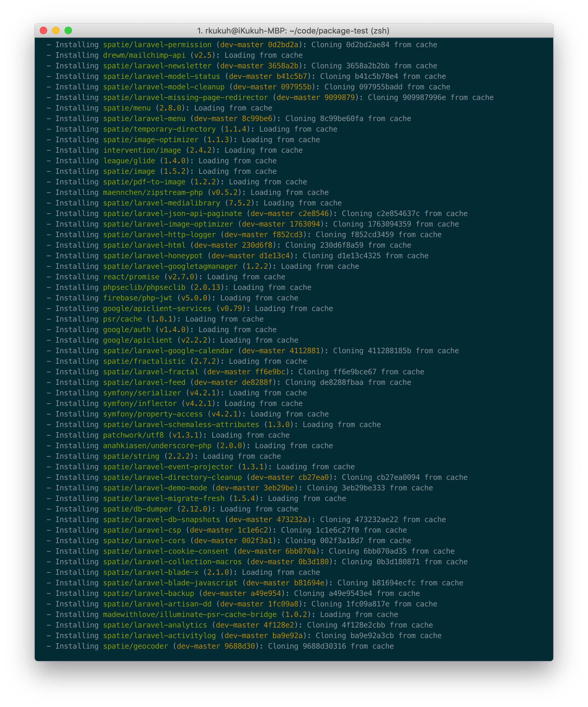The height and width of the screenshot is (707, 588).
Task: Click 'phpseclib/phpseclib' in the output
Action: click(x=144, y=287)
